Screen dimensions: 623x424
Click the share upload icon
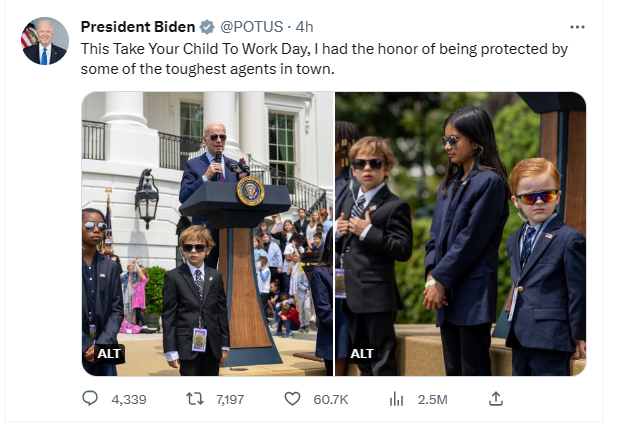[x=494, y=399]
